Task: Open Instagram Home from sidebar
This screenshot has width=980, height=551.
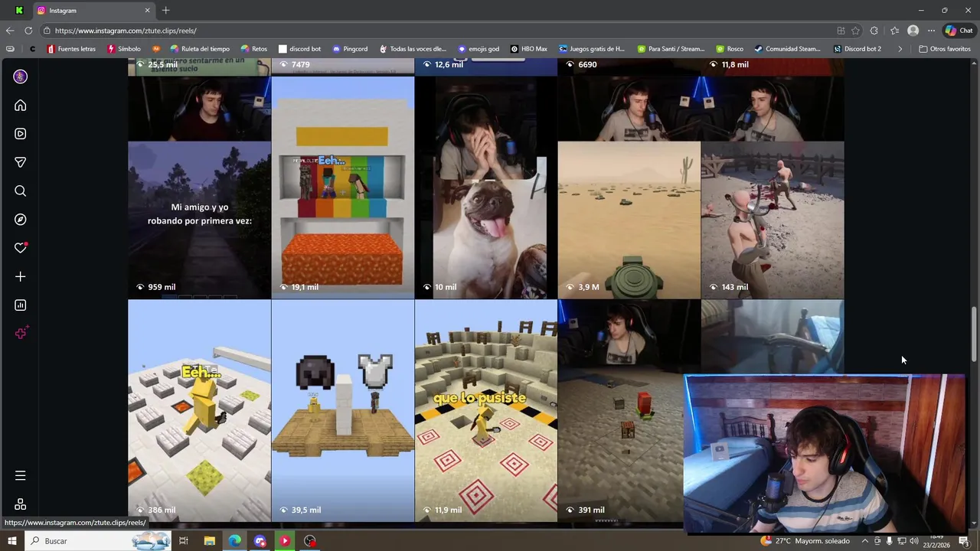Action: [x=21, y=106]
